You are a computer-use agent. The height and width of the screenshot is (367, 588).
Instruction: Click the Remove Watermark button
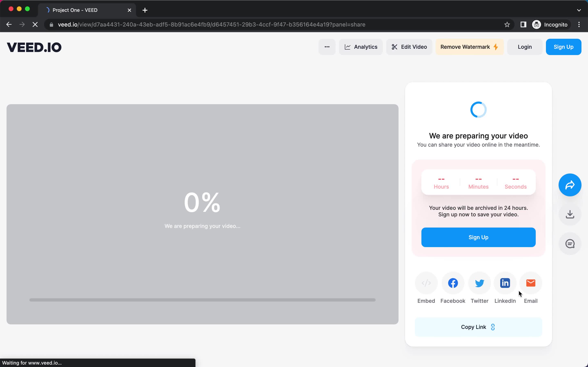(469, 47)
